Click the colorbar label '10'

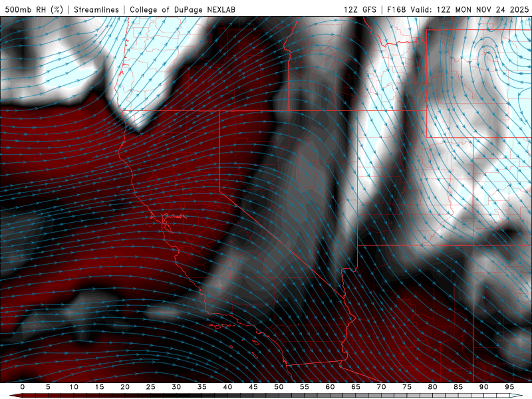(74, 387)
